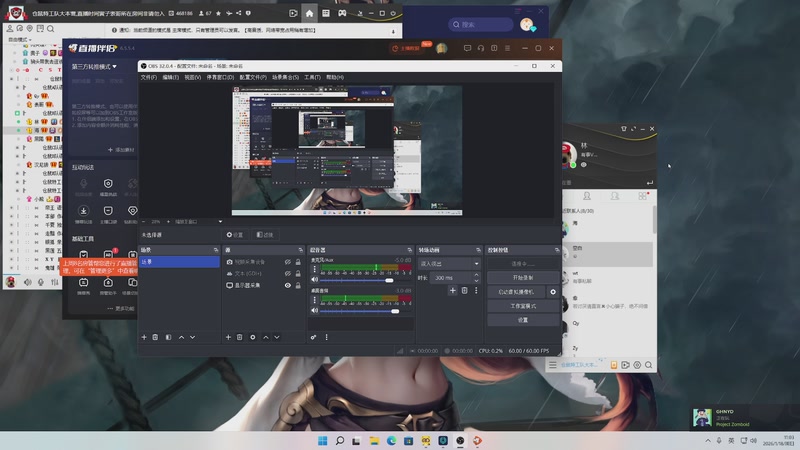Pop out the scene transitions dock

[478, 250]
